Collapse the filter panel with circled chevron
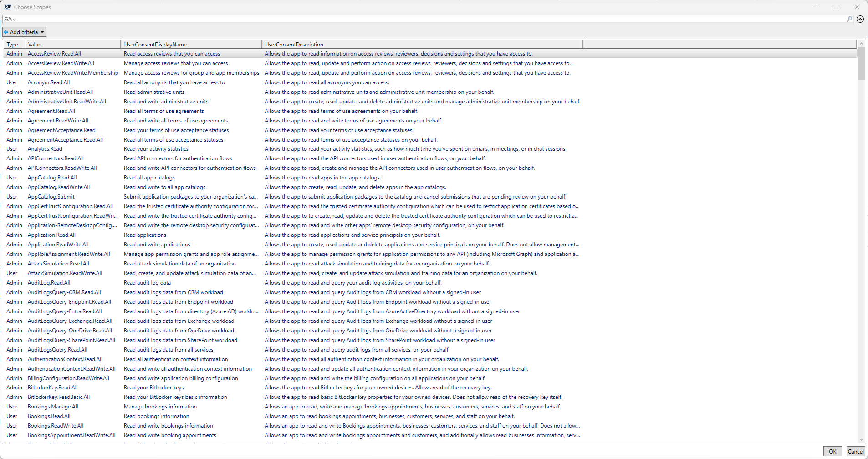The height and width of the screenshot is (459, 868). click(860, 19)
